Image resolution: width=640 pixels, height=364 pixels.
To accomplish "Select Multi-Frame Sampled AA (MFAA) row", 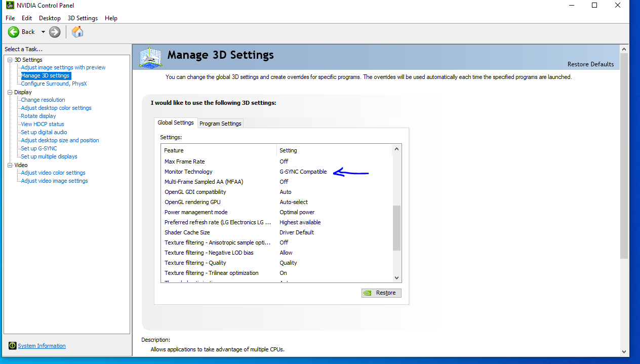I will coord(276,182).
